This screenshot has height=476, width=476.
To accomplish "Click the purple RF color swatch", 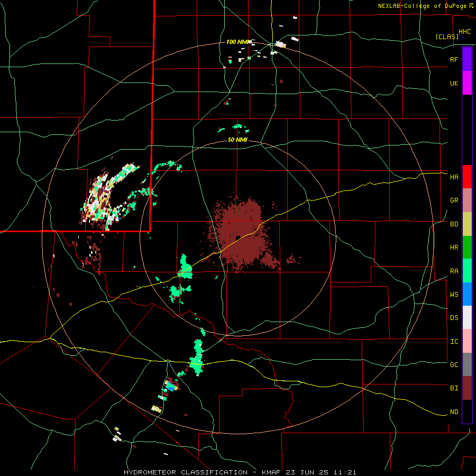I will [x=467, y=59].
